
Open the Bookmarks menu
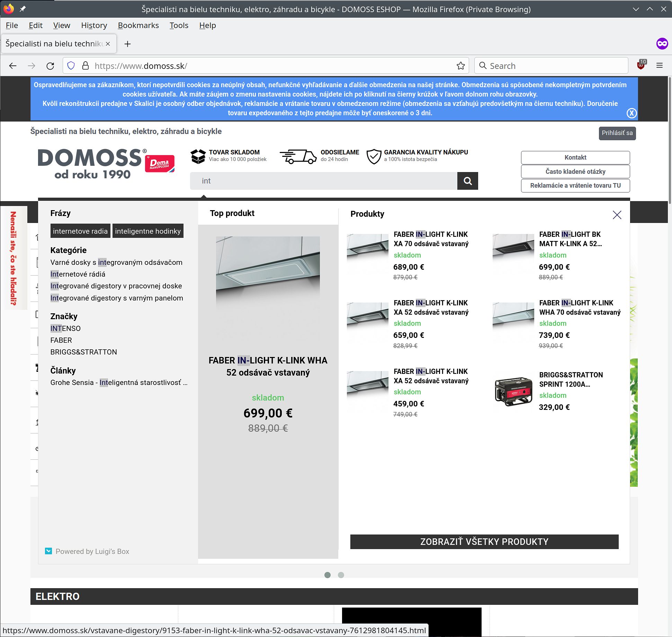[x=138, y=25]
